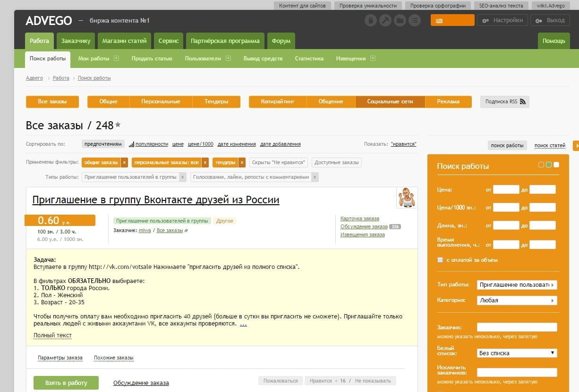Click the hand icon in the header

(x=371, y=20)
